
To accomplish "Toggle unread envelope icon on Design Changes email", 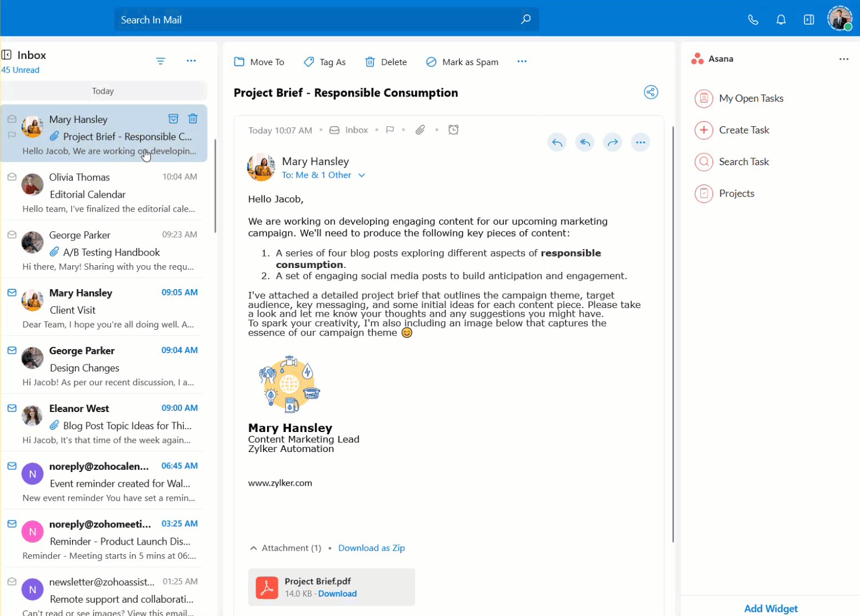I will (11, 350).
